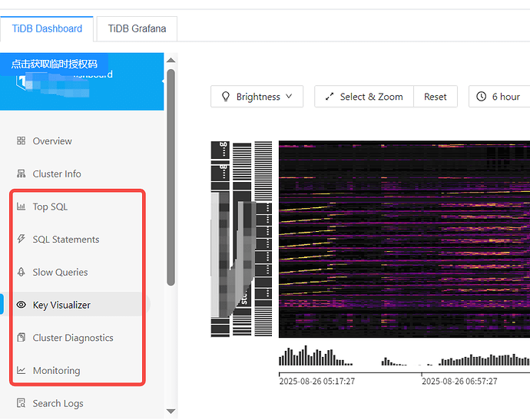The width and height of the screenshot is (530, 420).
Task: Click the Key Visualizer eye icon
Action: point(21,305)
